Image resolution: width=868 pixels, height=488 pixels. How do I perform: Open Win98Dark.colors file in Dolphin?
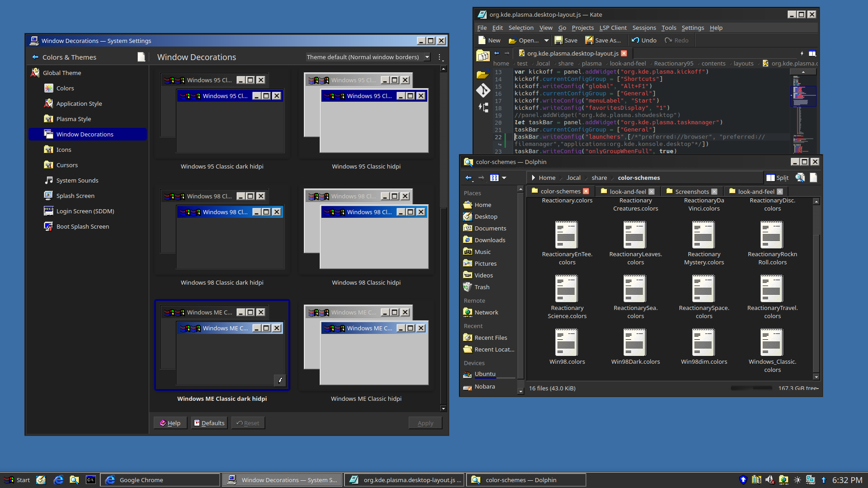[x=635, y=347]
